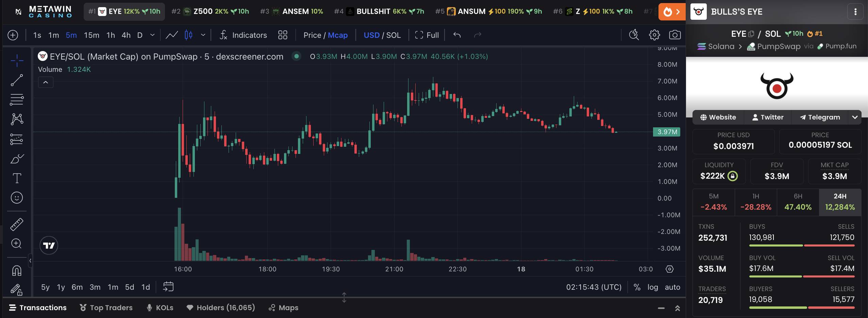Screen dimensions: 868x318
Task: Toggle log scale on the chart
Action: point(652,287)
